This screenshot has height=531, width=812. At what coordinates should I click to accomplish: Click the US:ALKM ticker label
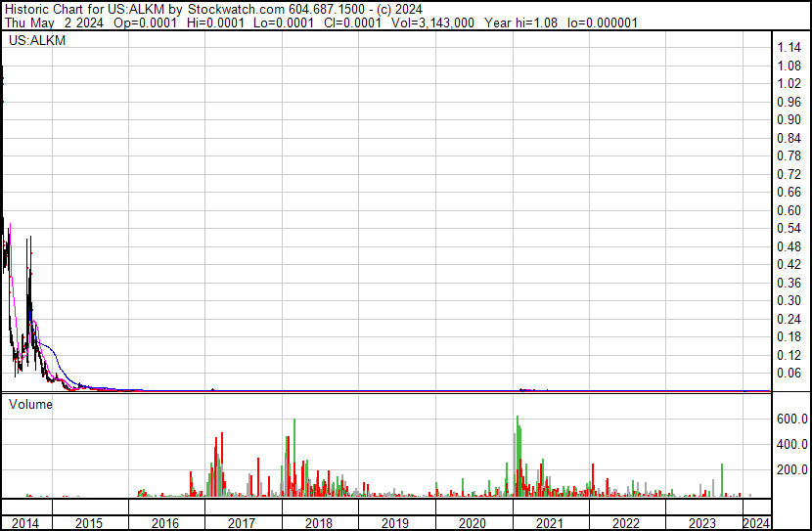pyautogui.click(x=37, y=40)
